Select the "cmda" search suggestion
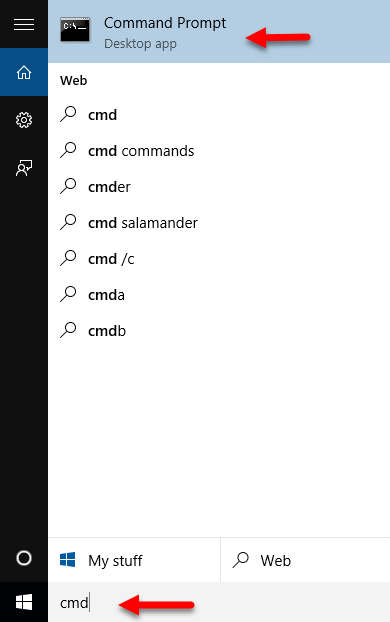The height and width of the screenshot is (622, 390). coord(219,295)
